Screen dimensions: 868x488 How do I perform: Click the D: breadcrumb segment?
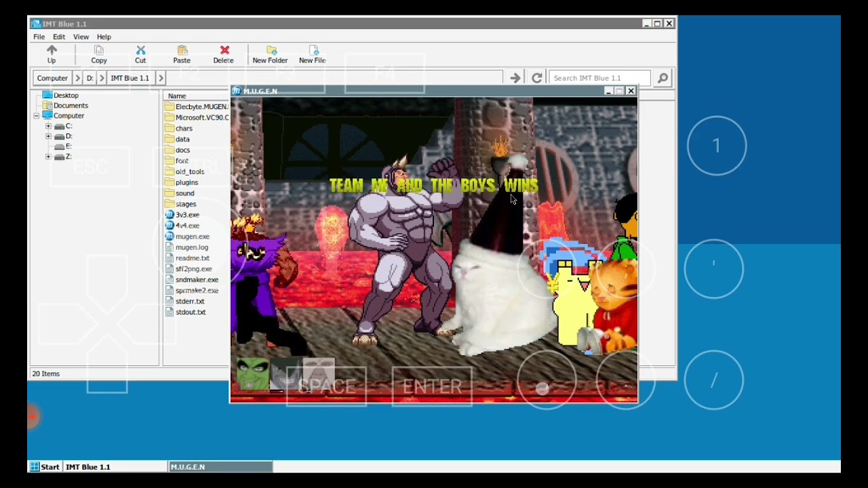(90, 78)
